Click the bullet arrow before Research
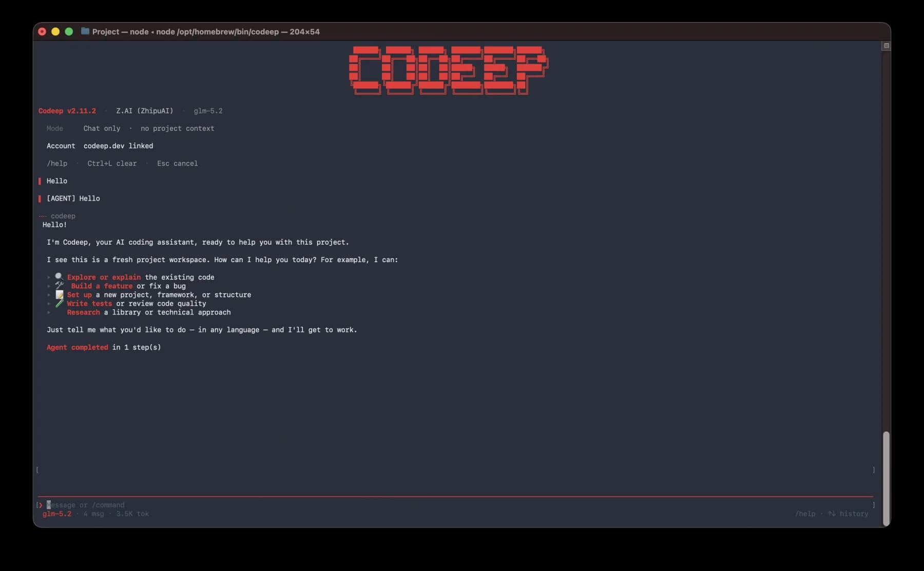Screen dimensions: 924x571 click(49, 312)
